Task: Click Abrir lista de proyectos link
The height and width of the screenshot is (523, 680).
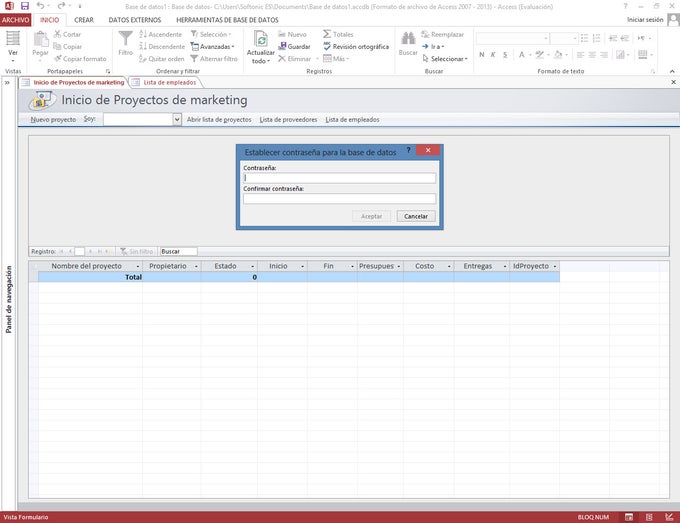Action: 219,119
